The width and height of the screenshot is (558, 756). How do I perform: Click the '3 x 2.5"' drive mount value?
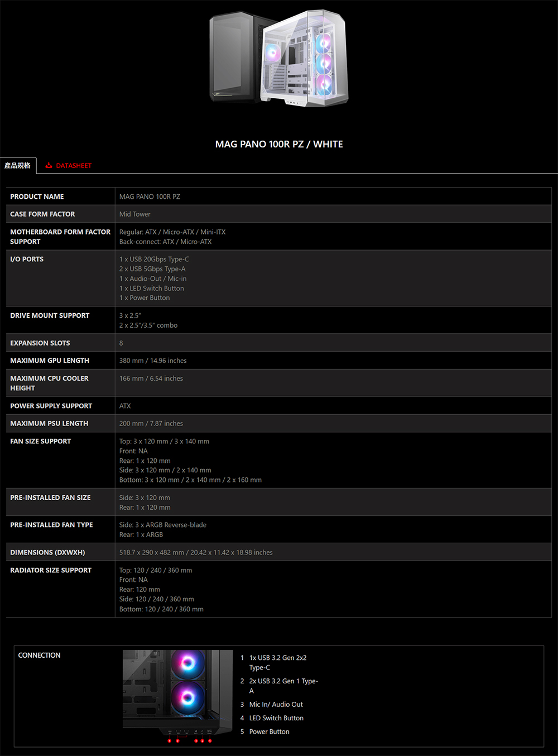[x=130, y=315]
